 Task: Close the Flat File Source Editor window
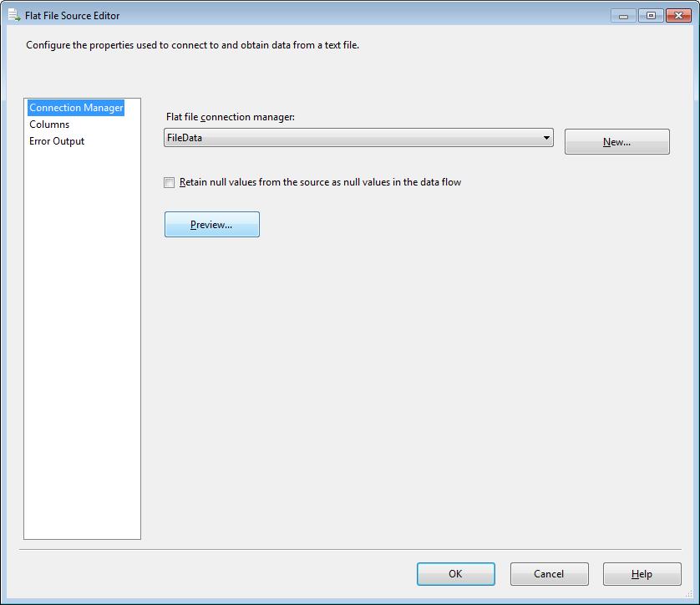coord(678,16)
